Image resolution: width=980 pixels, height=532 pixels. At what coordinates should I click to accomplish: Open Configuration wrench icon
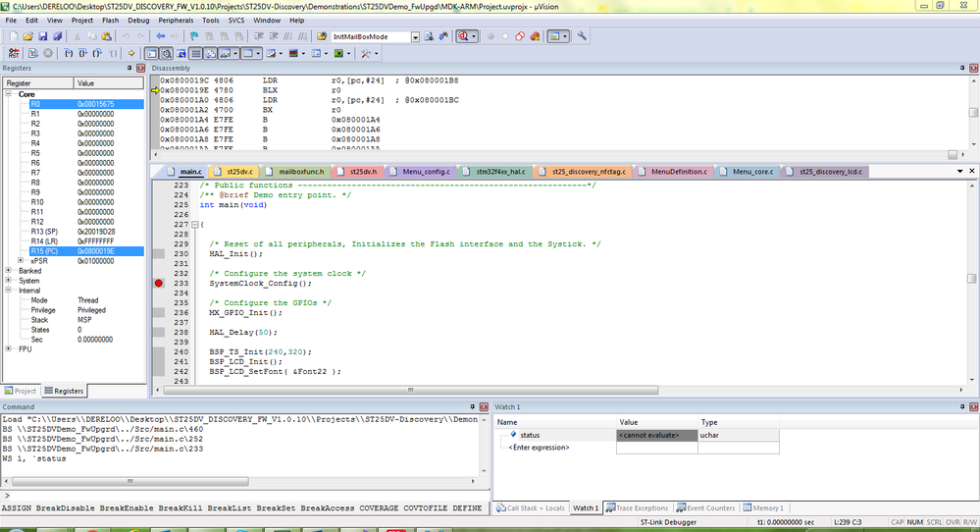[582, 36]
